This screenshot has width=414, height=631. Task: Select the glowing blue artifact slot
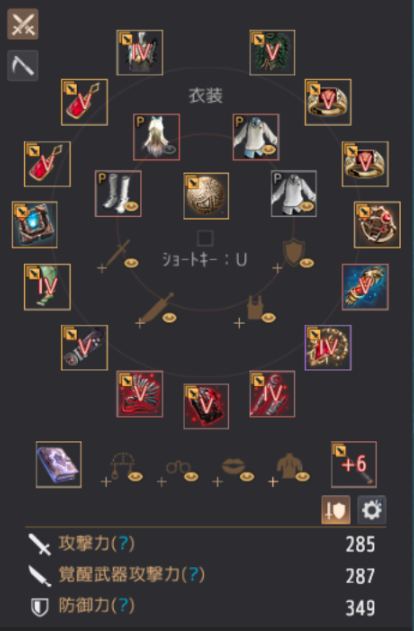tap(35, 225)
